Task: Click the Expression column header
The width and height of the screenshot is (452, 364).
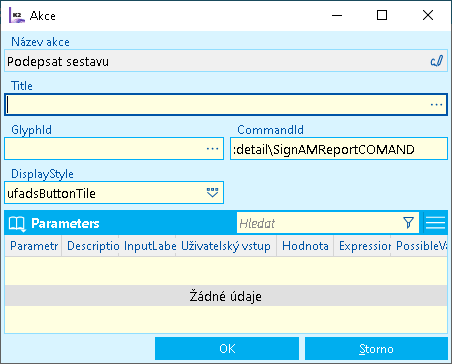Action: (362, 246)
